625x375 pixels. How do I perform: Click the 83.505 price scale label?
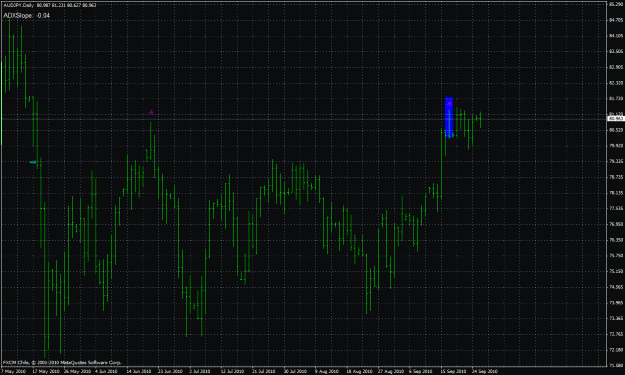click(x=616, y=51)
